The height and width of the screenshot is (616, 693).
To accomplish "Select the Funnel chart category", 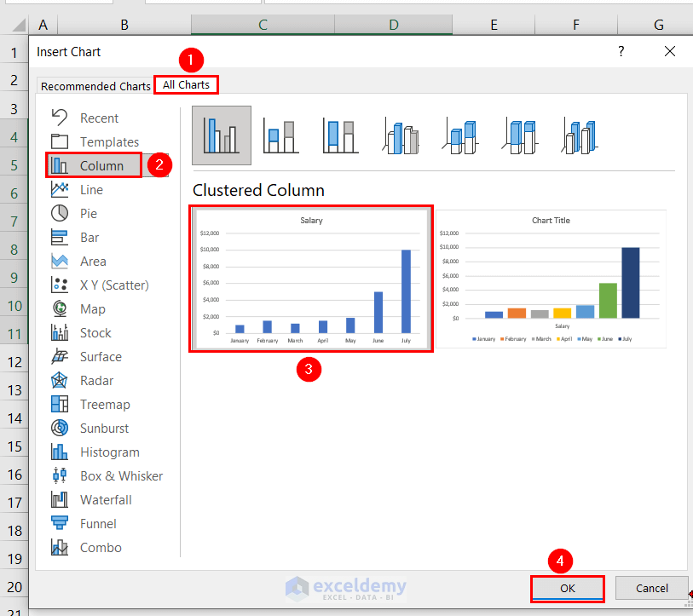I will click(x=107, y=524).
